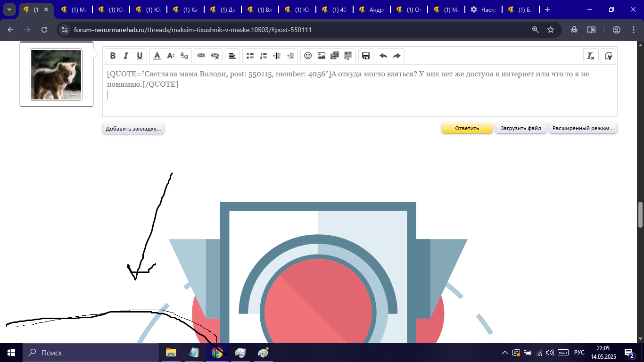
Task: Click the insert media icon
Action: click(x=335, y=56)
